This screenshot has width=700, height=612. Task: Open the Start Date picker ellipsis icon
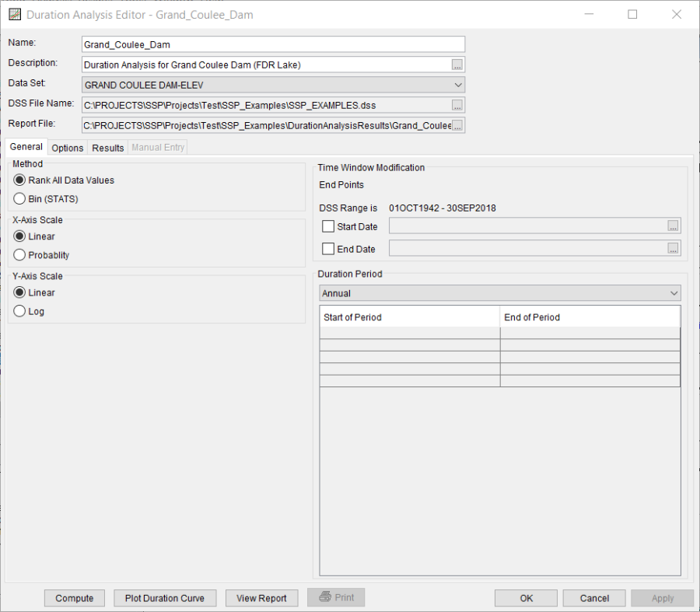point(673,226)
